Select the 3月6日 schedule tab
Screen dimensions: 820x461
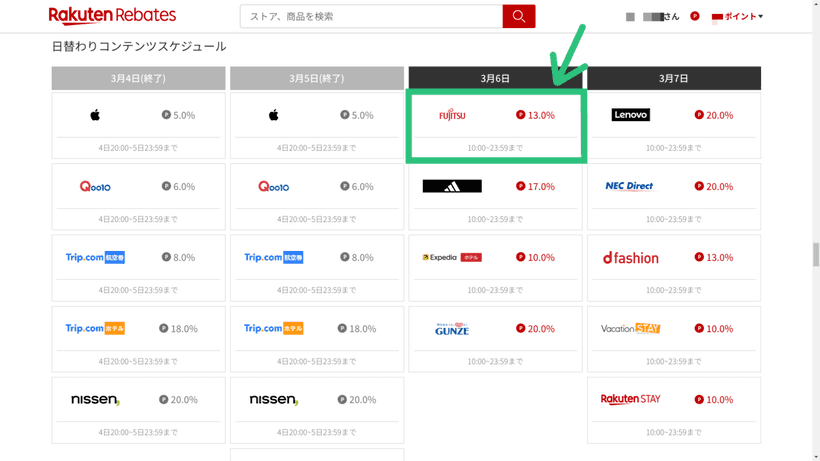pyautogui.click(x=495, y=78)
